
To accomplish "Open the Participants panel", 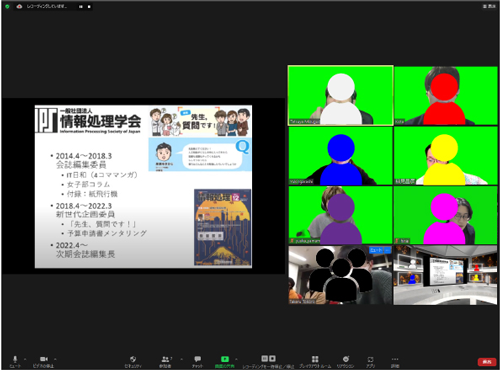I will click(x=165, y=361).
